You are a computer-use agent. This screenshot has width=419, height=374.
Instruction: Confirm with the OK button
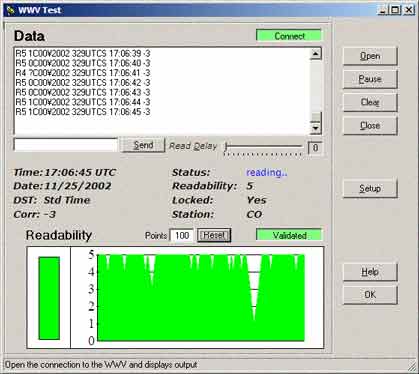coord(370,295)
